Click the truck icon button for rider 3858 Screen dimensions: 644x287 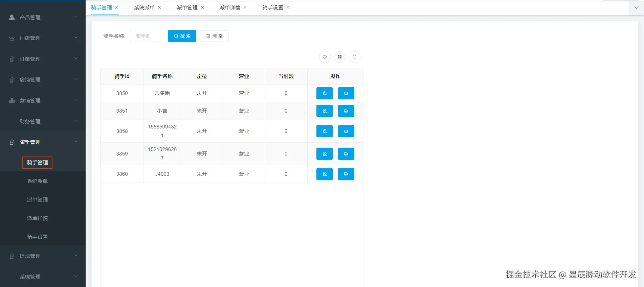click(346, 131)
